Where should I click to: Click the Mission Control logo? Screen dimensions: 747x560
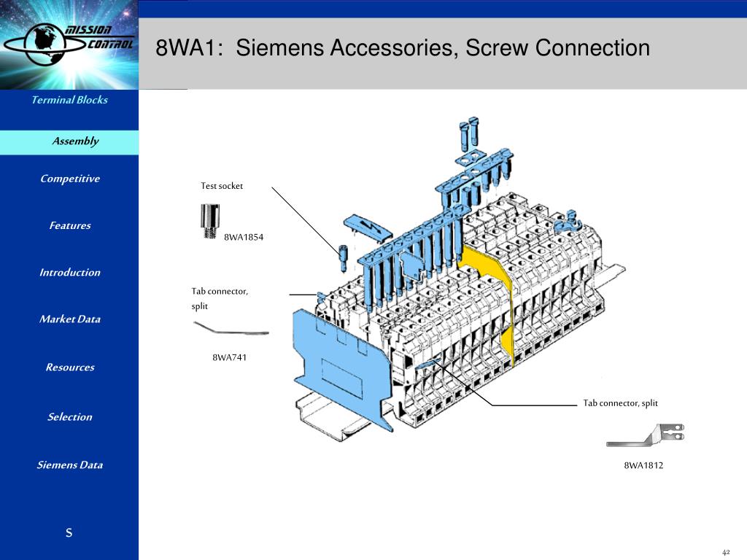69,44
